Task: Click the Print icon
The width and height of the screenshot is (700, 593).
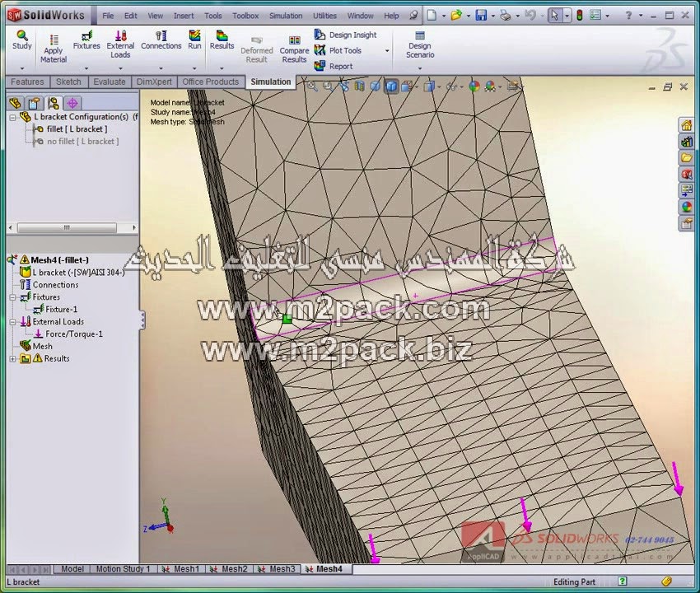Action: [x=506, y=16]
